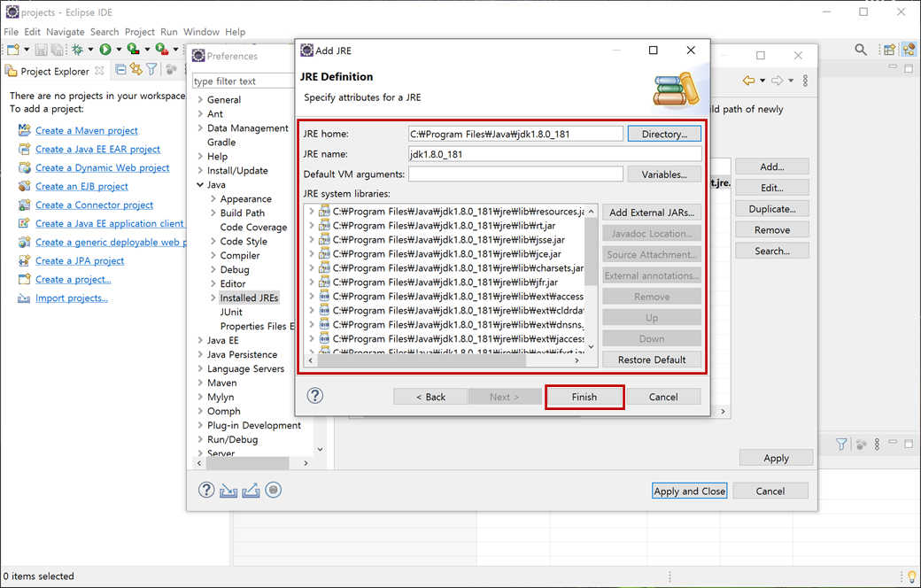Click the Restore Default button
The image size is (921, 588).
652,360
